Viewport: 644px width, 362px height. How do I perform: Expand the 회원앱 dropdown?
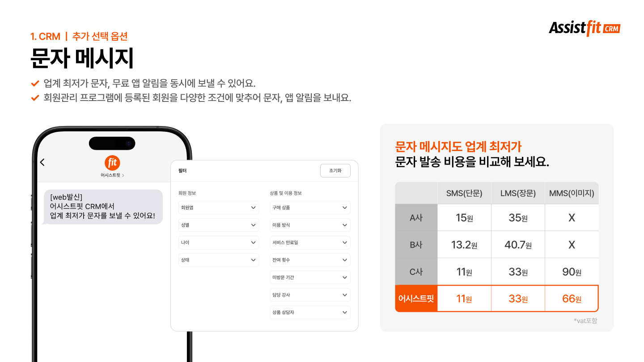pos(218,208)
